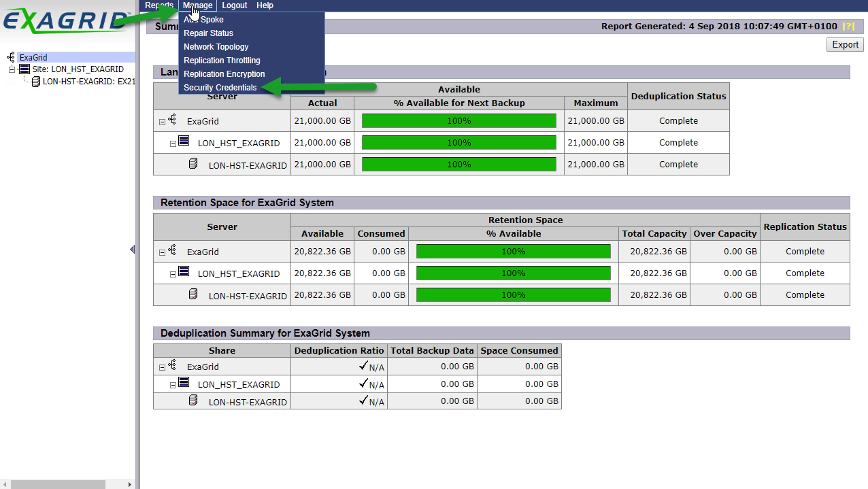Collapse LON_HST_EXAGRID row in Deduplication Status table
The width and height of the screenshot is (868, 489).
[x=173, y=144]
